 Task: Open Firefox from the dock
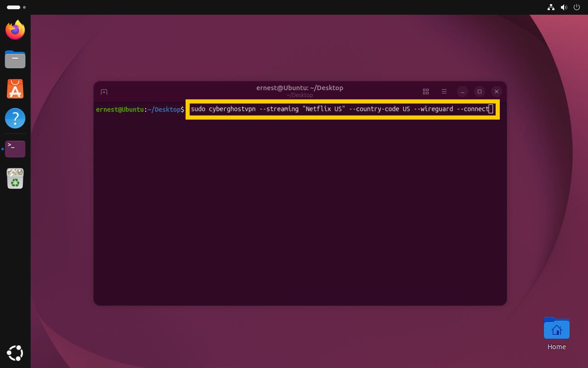(15, 30)
